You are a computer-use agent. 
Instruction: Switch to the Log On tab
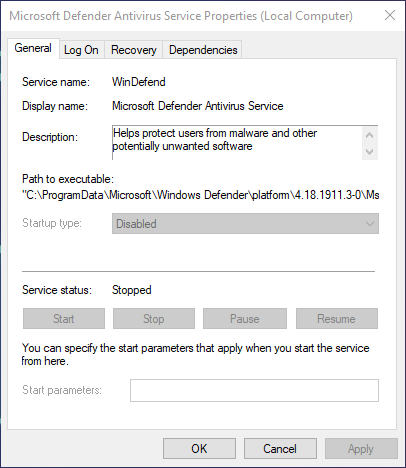[x=81, y=50]
